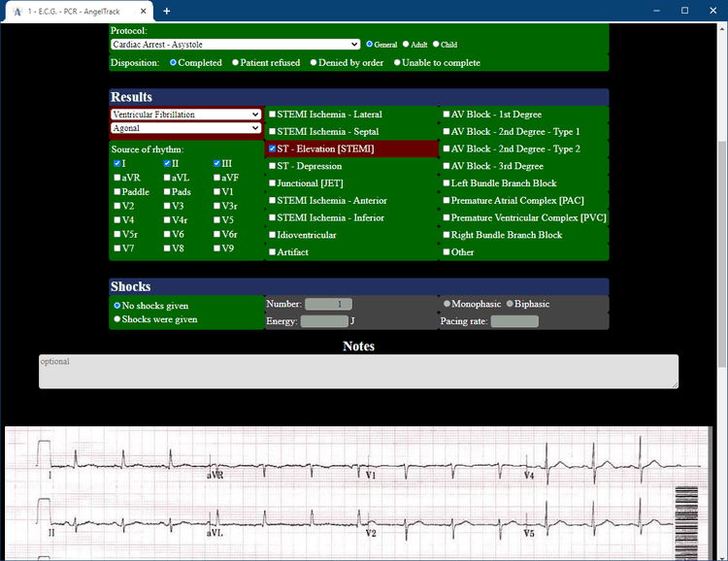
Task: Check the aVL lead checkbox
Action: (167, 178)
